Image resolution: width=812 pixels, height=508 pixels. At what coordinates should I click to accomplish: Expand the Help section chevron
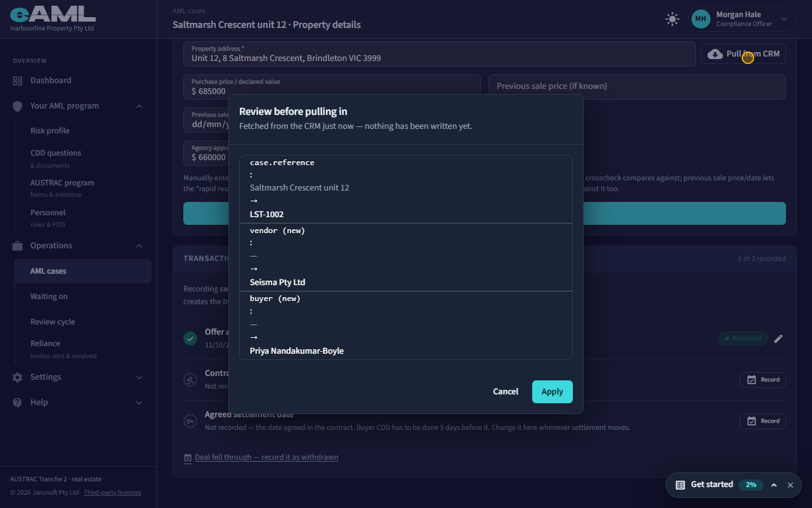139,403
